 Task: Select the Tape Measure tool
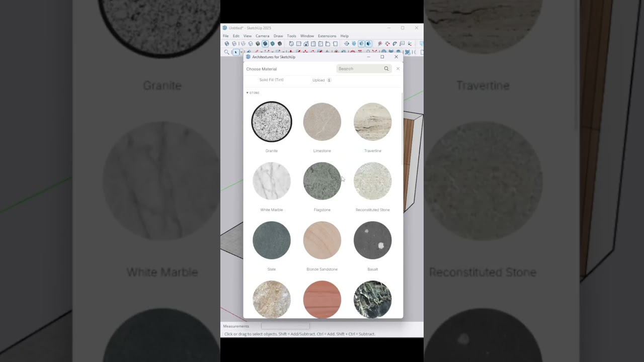(380, 44)
